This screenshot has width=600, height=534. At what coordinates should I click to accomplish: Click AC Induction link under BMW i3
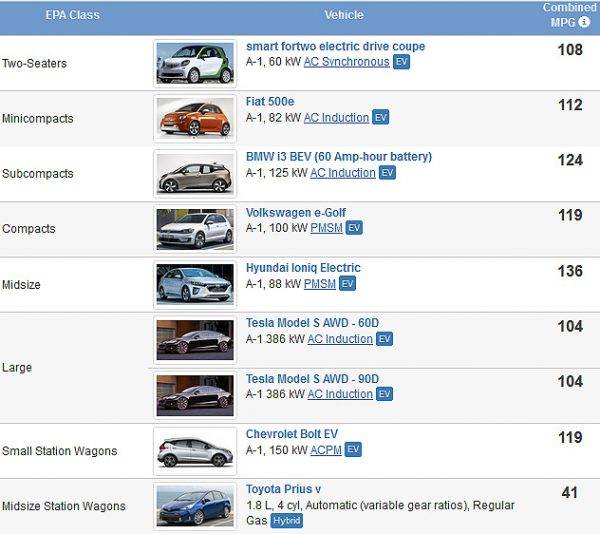click(343, 173)
